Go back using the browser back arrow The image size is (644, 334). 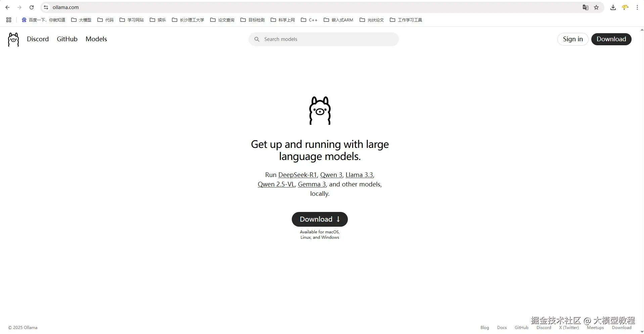click(x=7, y=7)
